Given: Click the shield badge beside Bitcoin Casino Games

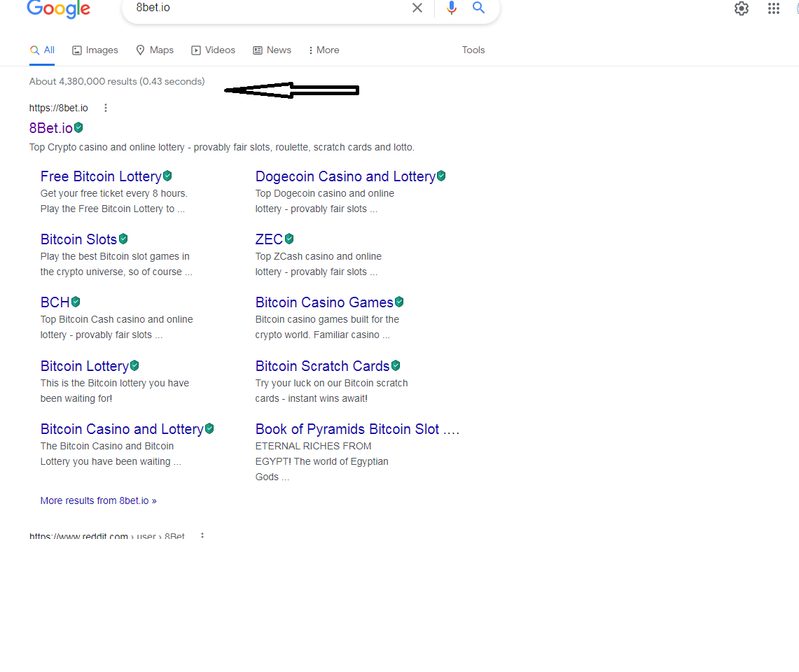Looking at the screenshot, I should 399,302.
